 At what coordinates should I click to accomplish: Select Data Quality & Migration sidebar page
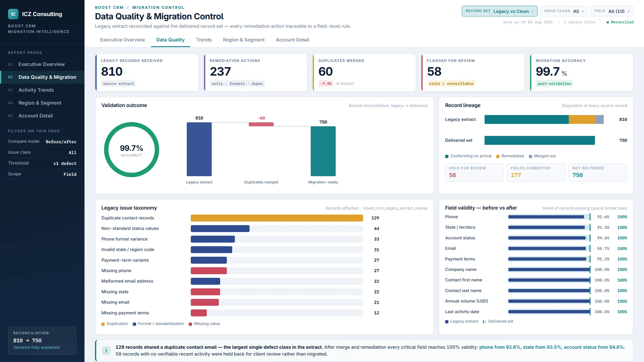coord(42,77)
